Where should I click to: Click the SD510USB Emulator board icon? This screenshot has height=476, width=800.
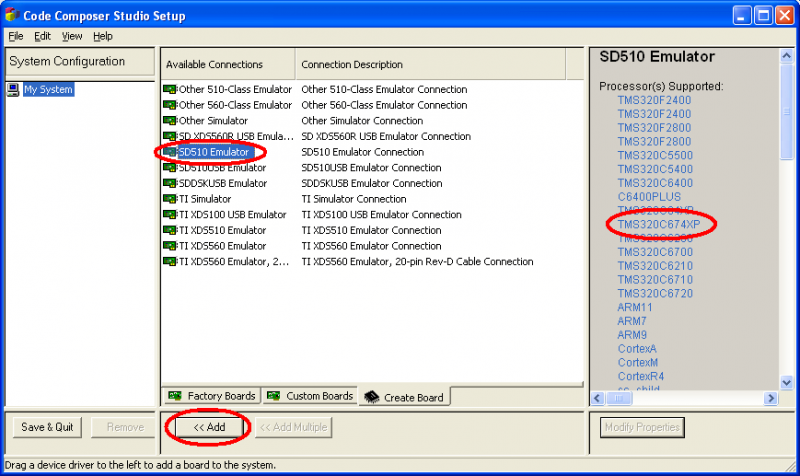(x=169, y=168)
